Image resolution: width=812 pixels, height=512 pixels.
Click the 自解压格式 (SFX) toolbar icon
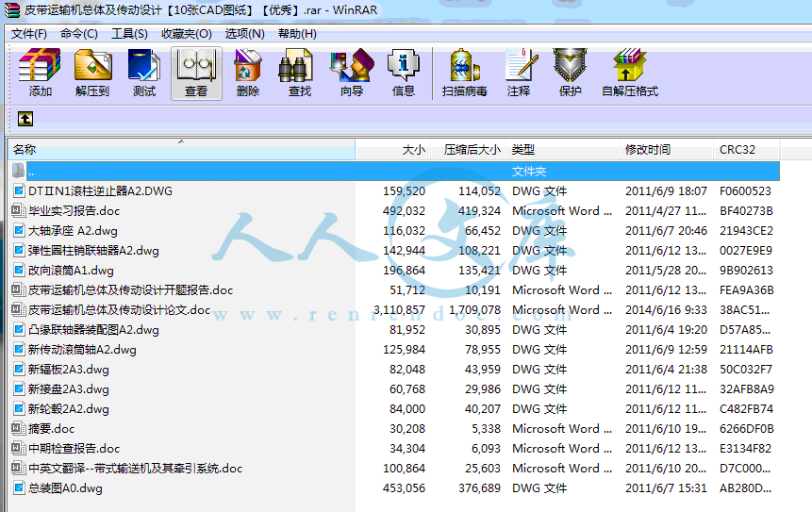(629, 66)
